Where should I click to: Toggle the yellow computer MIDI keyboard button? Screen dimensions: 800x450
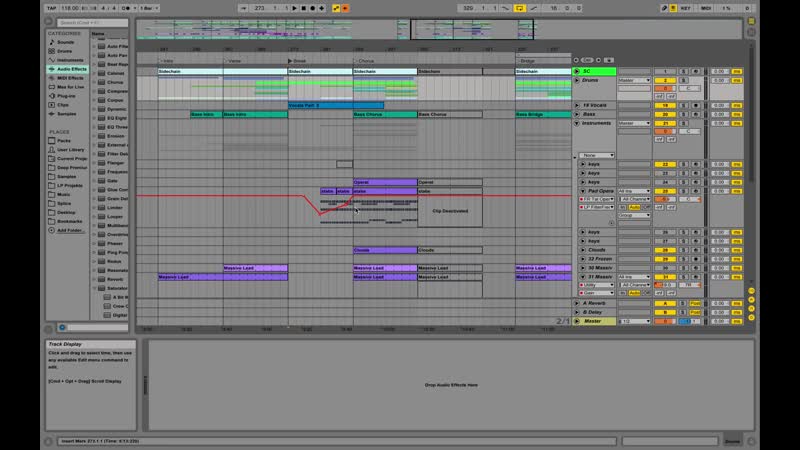(673, 8)
